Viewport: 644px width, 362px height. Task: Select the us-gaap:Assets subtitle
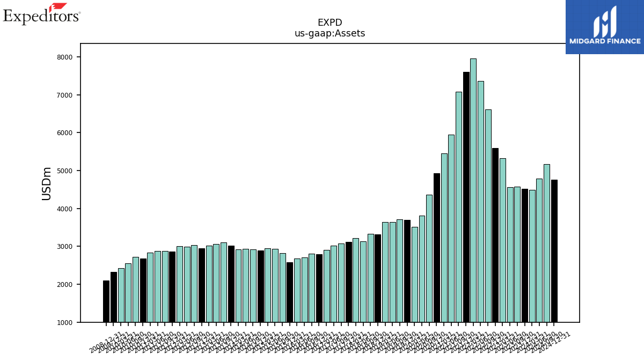coord(330,33)
